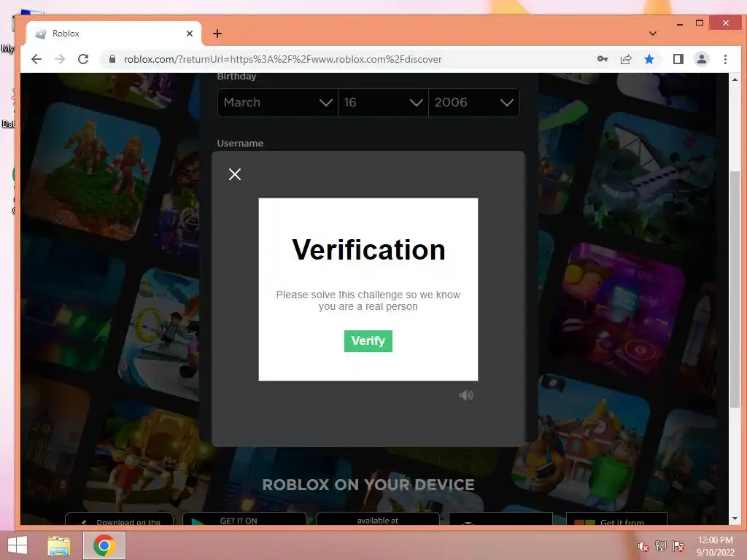The height and width of the screenshot is (560, 747).
Task: Open the birthday month dropdown showing March
Action: tap(278, 102)
